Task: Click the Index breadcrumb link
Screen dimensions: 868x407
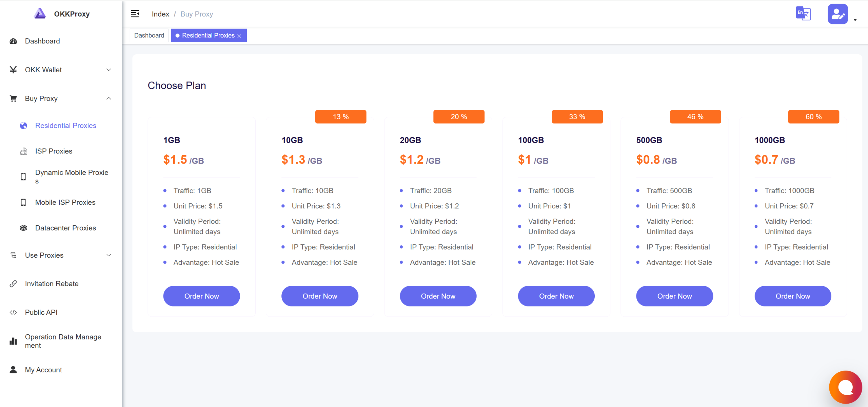Action: tap(160, 14)
